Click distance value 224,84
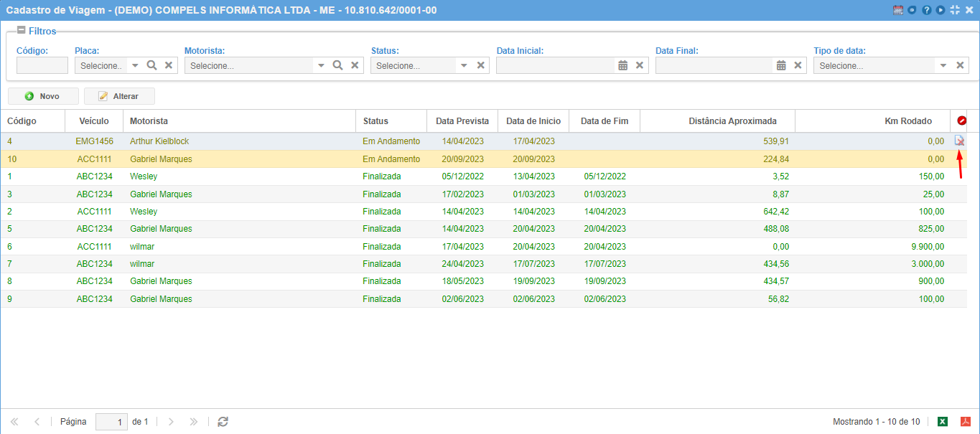 pos(776,159)
